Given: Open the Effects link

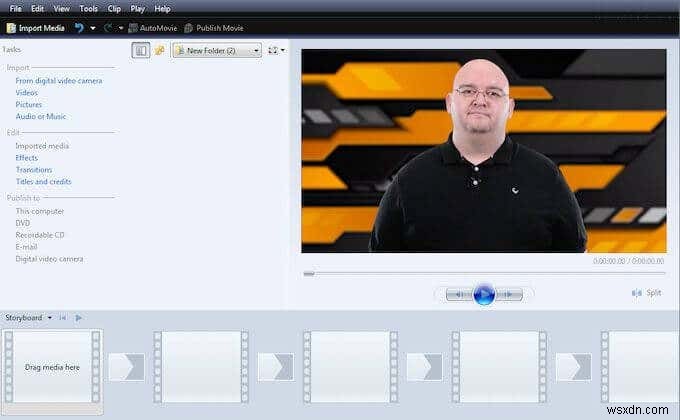Looking at the screenshot, I should tap(26, 158).
